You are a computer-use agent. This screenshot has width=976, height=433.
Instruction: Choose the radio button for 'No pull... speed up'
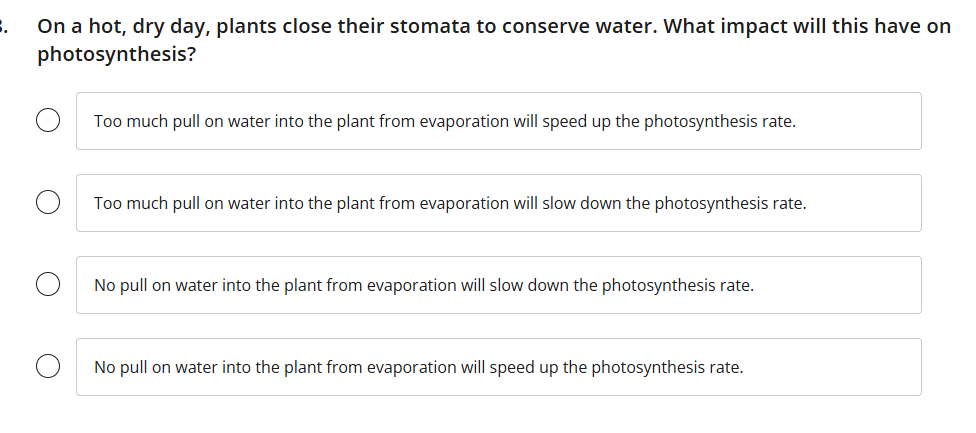pyautogui.click(x=47, y=367)
